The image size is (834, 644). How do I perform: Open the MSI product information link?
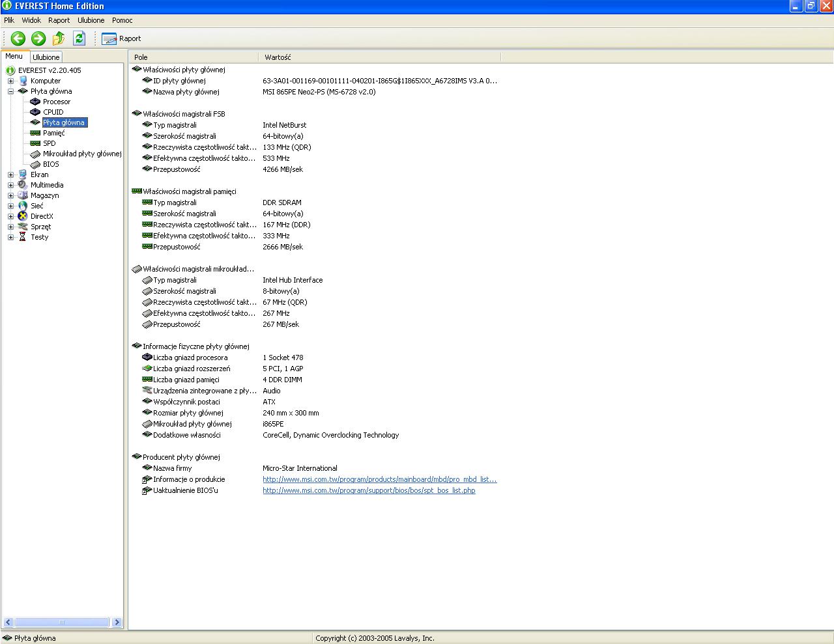[x=380, y=479]
